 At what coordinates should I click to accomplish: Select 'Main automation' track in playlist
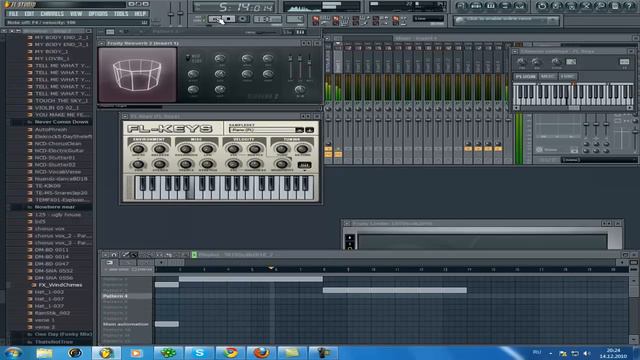pyautogui.click(x=127, y=324)
